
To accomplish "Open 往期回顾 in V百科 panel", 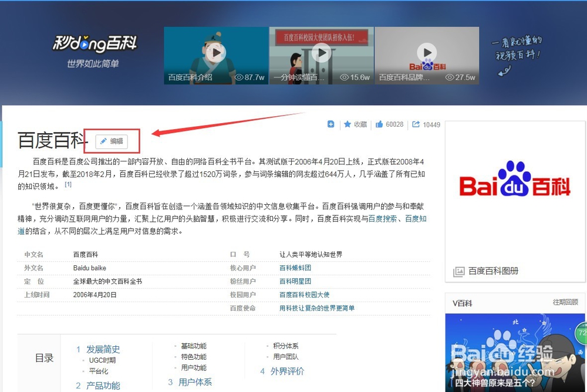I will pyautogui.click(x=565, y=302).
